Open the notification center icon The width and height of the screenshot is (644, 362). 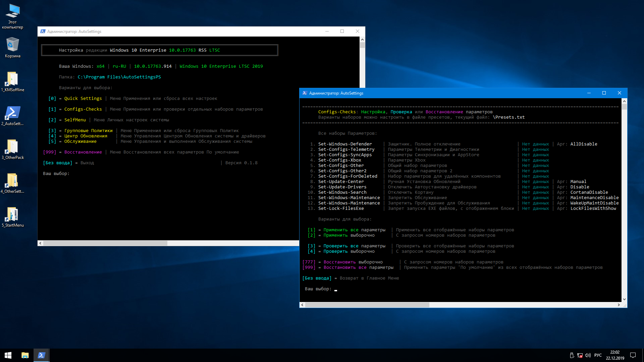click(633, 355)
